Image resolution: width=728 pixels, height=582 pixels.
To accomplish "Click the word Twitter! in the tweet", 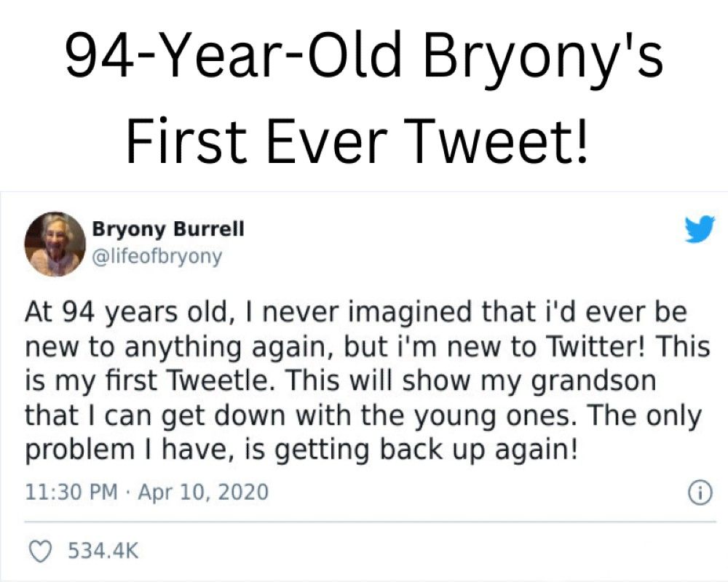I will 601,347.
